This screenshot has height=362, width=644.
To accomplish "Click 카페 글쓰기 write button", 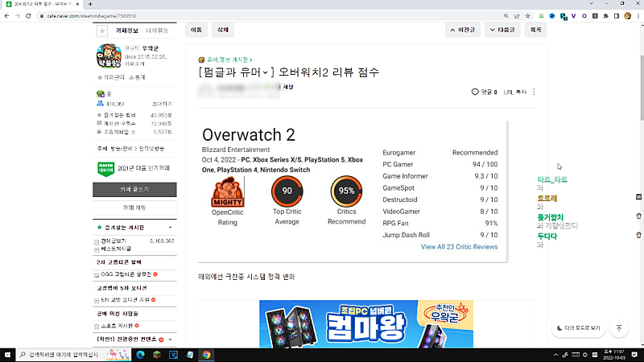I will (134, 190).
